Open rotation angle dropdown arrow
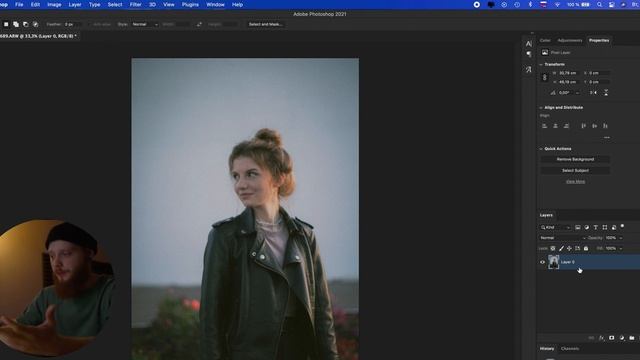Image resolution: width=640 pixels, height=360 pixels. (577, 93)
